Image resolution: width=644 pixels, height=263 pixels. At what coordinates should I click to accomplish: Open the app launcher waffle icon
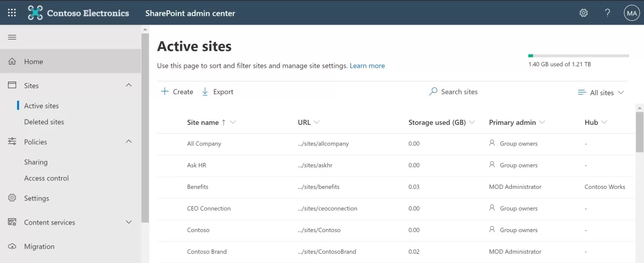(x=12, y=13)
